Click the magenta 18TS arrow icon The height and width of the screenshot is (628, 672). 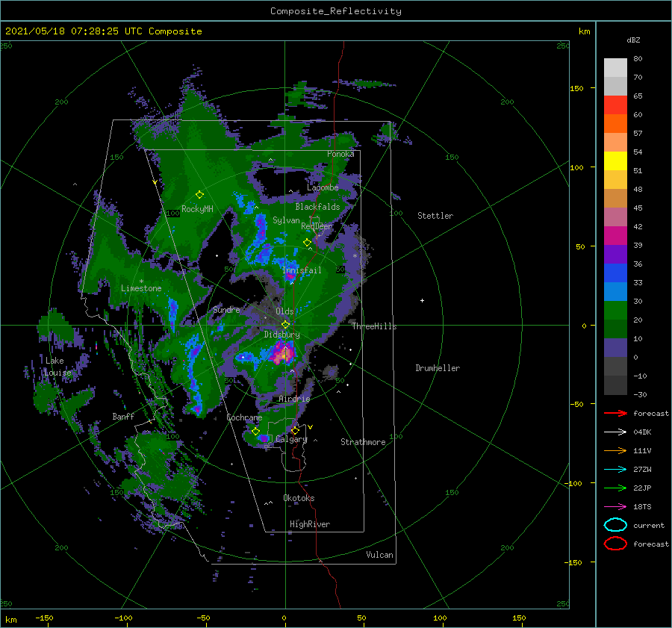click(x=615, y=507)
